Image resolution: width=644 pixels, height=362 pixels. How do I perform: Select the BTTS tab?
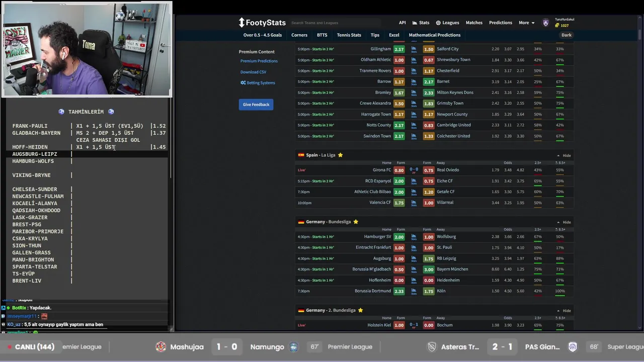pyautogui.click(x=322, y=35)
